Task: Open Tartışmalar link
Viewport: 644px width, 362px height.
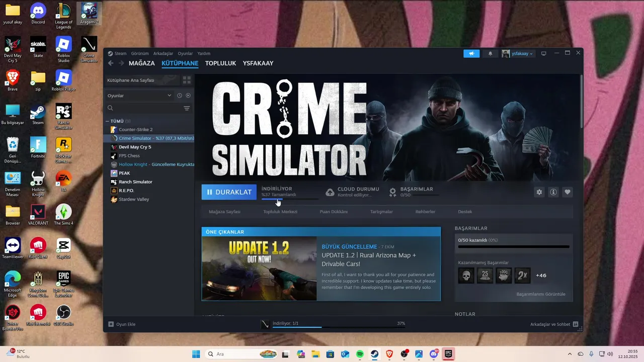Action: (x=381, y=212)
